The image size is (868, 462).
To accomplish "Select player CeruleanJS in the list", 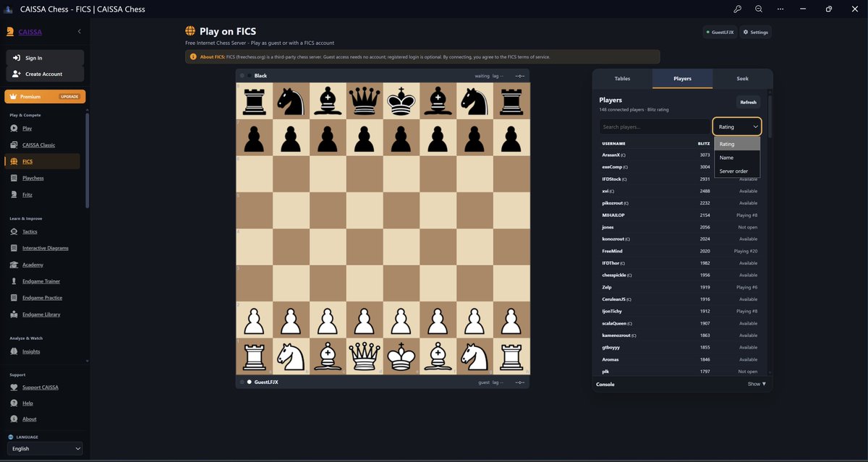I will coord(680,299).
